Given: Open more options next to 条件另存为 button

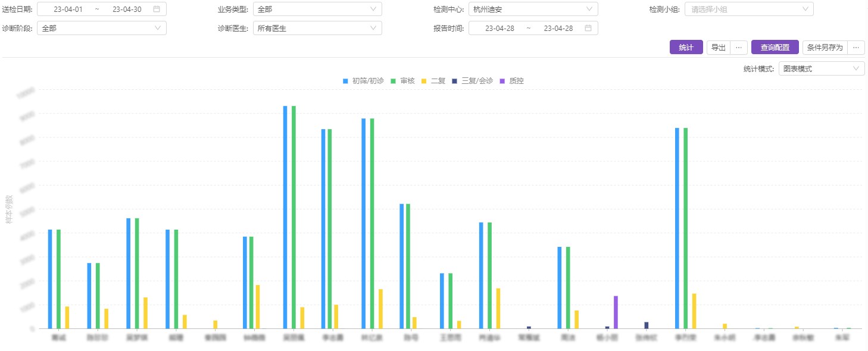Looking at the screenshot, I should (x=856, y=48).
